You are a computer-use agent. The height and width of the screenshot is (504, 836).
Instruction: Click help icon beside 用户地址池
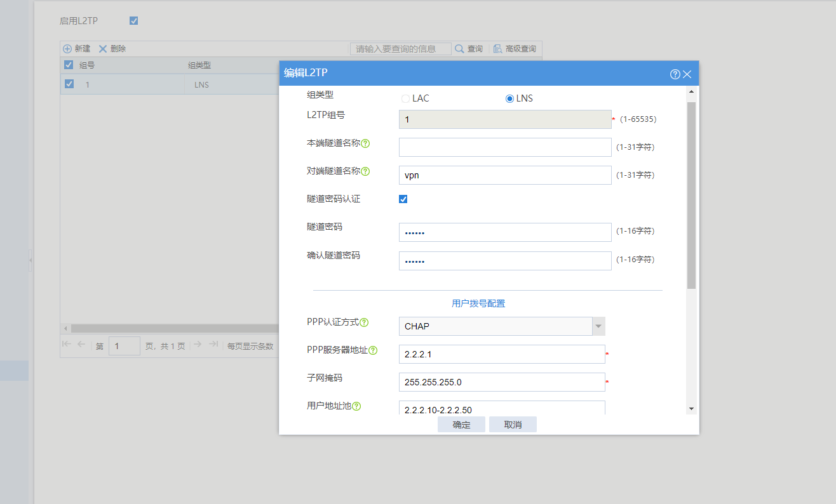tap(356, 406)
